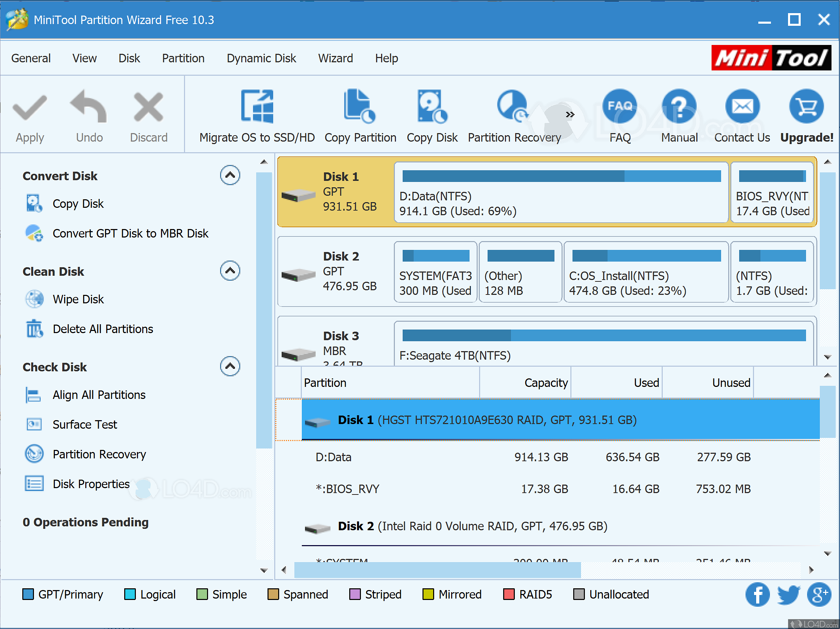This screenshot has width=840, height=629.
Task: Open the Partition menu
Action: pyautogui.click(x=183, y=58)
